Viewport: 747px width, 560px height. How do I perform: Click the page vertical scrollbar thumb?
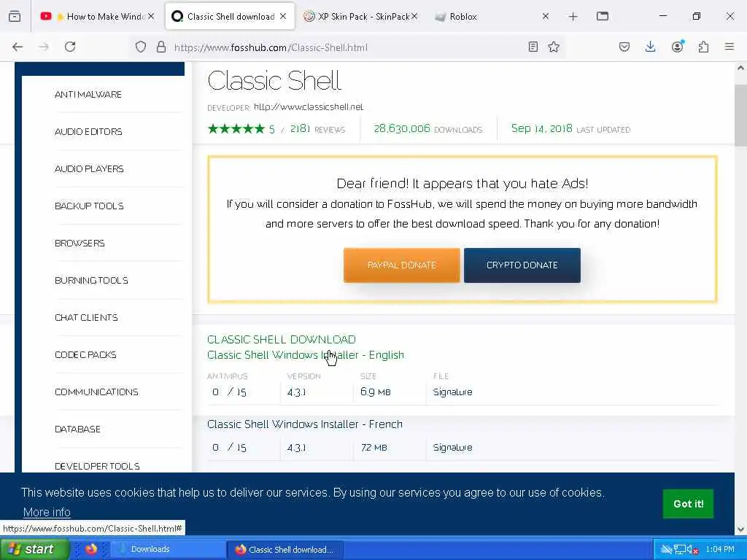(x=740, y=115)
